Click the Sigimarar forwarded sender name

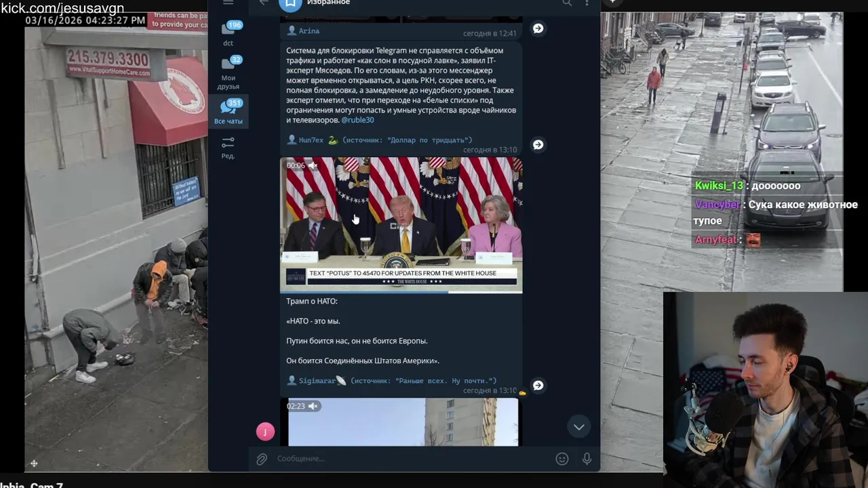pyautogui.click(x=317, y=381)
